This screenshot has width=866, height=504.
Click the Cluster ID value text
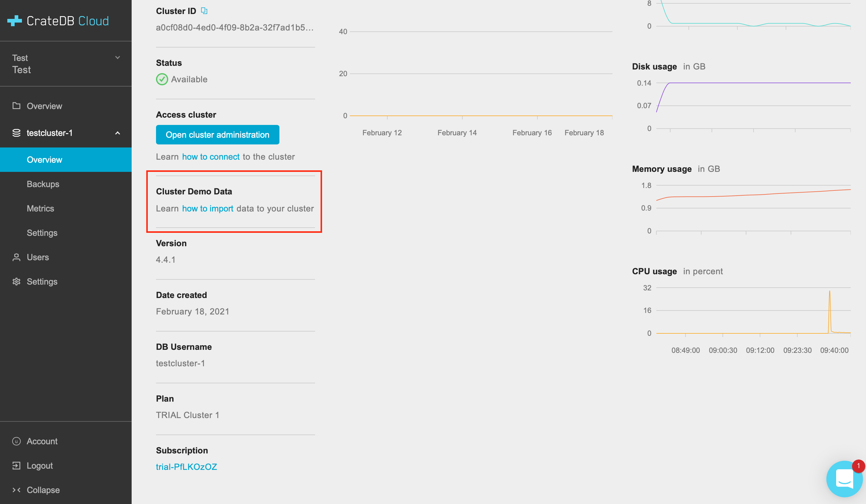click(235, 27)
